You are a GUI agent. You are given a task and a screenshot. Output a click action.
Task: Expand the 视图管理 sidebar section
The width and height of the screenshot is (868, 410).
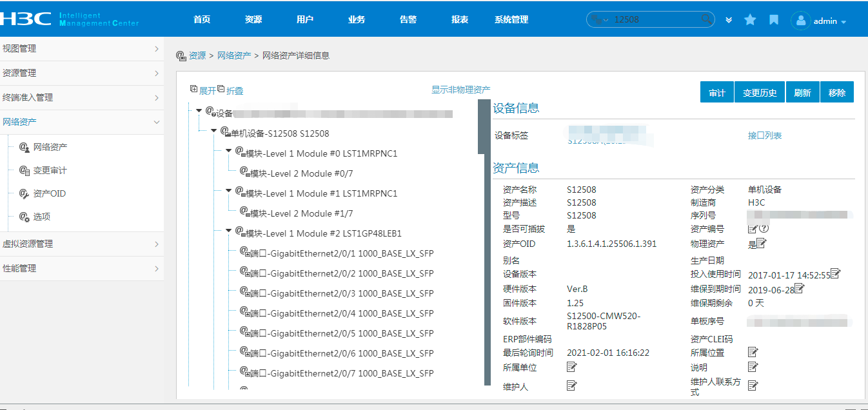coord(82,48)
